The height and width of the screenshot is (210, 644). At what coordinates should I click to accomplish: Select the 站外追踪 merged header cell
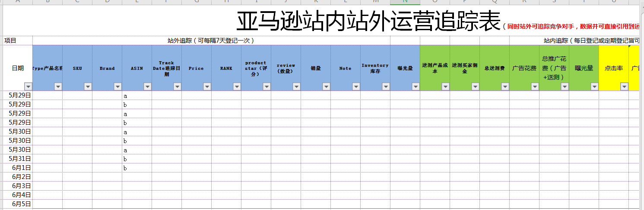[211, 41]
